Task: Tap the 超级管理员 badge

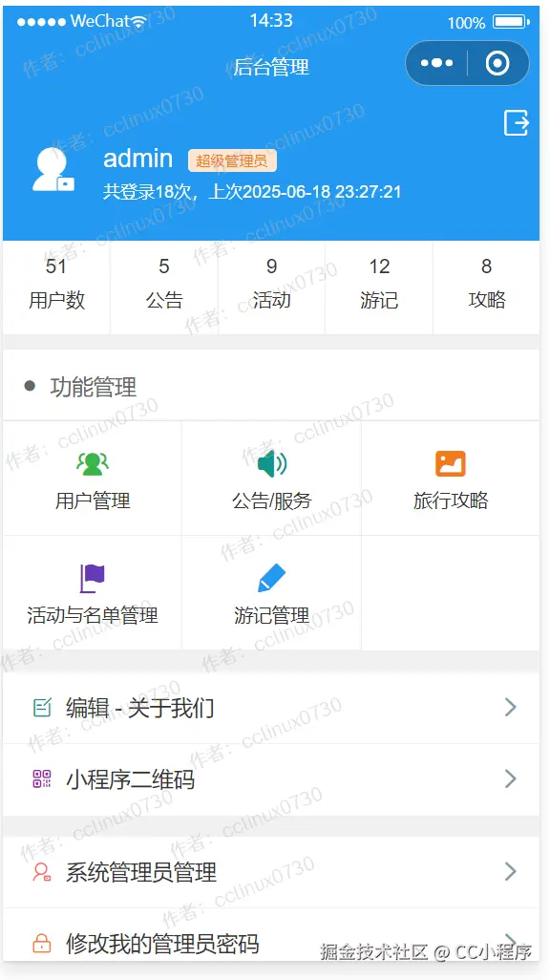Action: (232, 160)
